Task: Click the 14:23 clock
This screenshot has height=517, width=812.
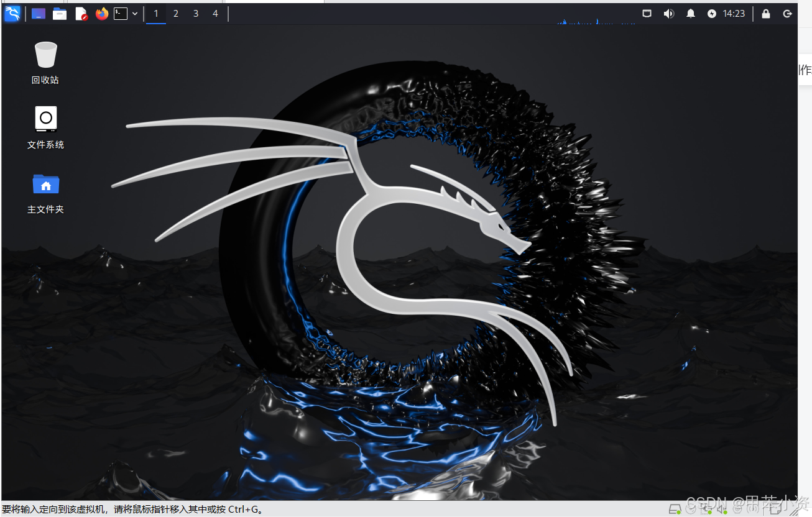Action: click(x=734, y=14)
